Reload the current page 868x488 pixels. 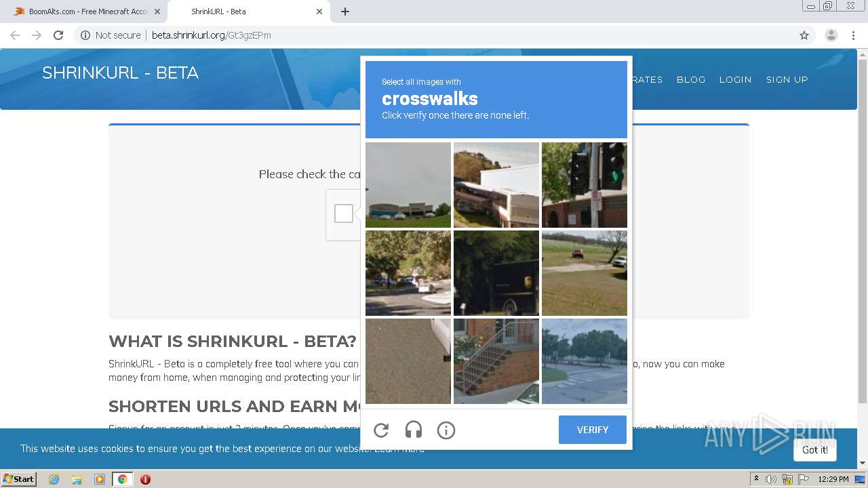pyautogui.click(x=58, y=35)
